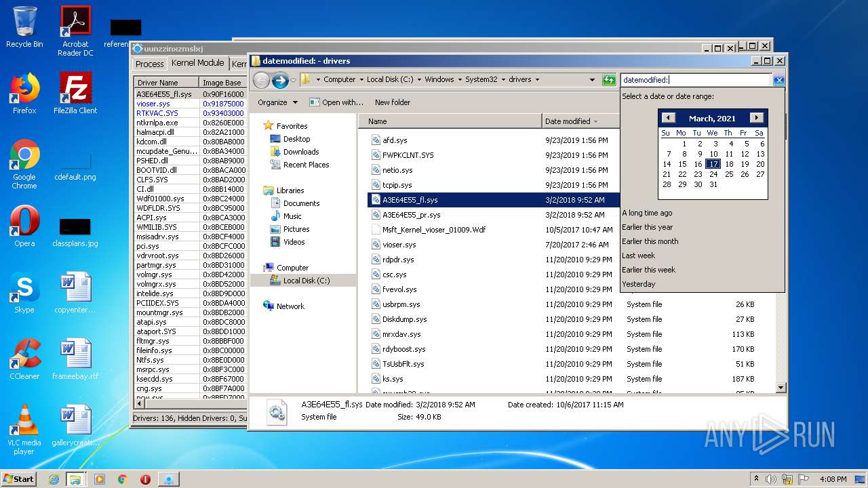Open Firefox desktop shortcut

click(x=24, y=94)
